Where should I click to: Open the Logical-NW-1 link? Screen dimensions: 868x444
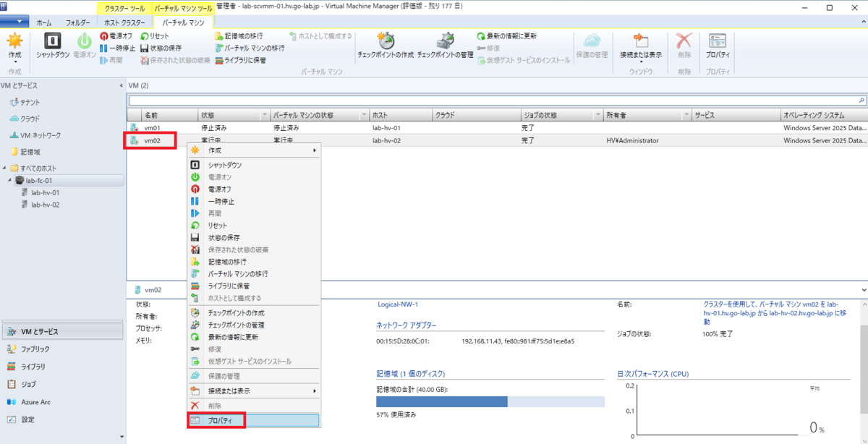398,304
